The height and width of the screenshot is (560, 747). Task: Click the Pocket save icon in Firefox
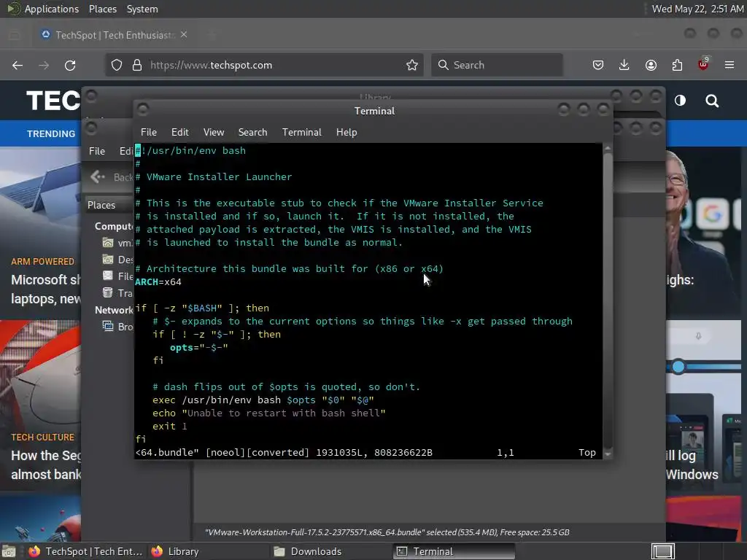click(598, 65)
